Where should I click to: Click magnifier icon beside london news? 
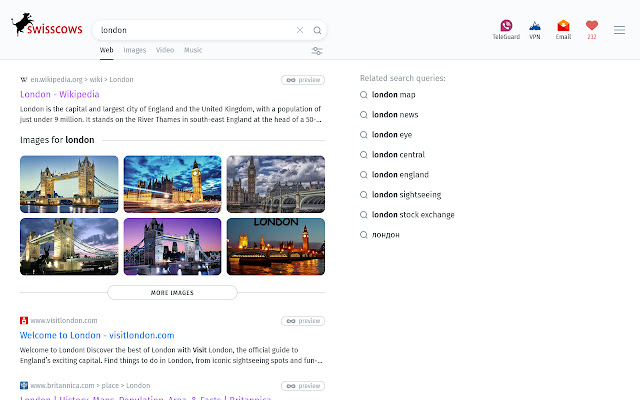364,115
